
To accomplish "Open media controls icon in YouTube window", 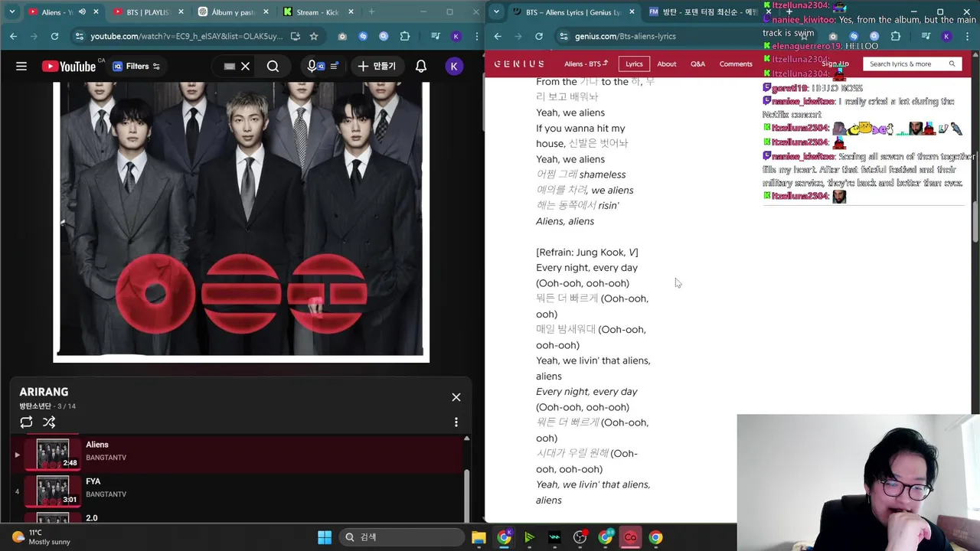I will click(x=435, y=36).
